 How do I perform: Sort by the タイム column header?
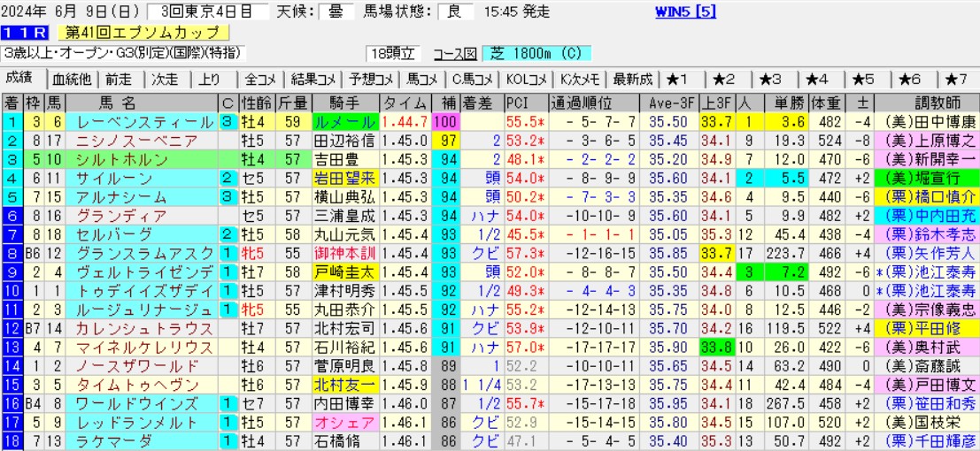(405, 101)
